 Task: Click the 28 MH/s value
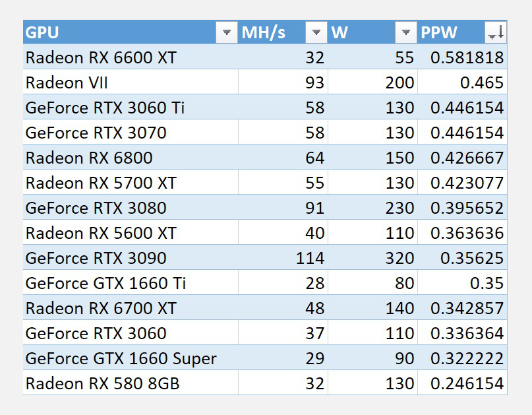tap(315, 283)
